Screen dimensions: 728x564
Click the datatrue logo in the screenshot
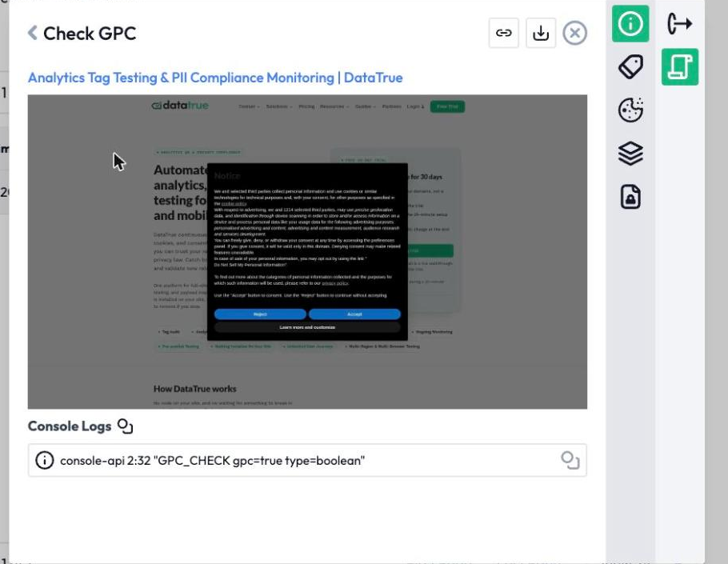pos(180,106)
